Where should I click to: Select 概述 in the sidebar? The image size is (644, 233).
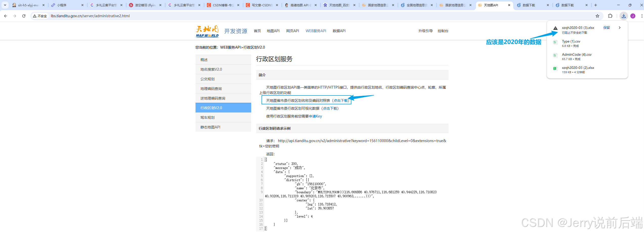pyautogui.click(x=223, y=60)
